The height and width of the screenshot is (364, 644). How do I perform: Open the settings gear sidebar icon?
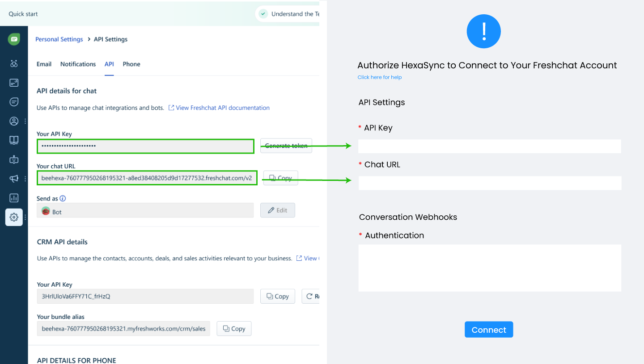(x=14, y=217)
